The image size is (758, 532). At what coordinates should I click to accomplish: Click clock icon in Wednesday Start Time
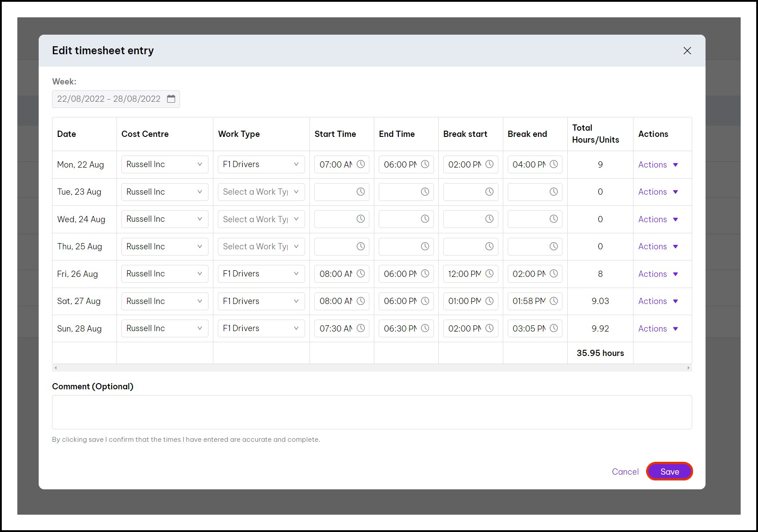pos(361,219)
